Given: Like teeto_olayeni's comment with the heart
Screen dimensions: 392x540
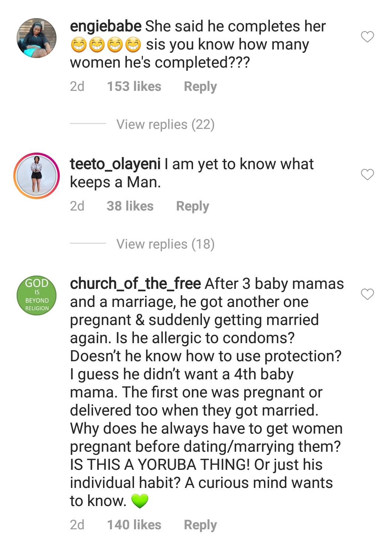Looking at the screenshot, I should [x=367, y=174].
